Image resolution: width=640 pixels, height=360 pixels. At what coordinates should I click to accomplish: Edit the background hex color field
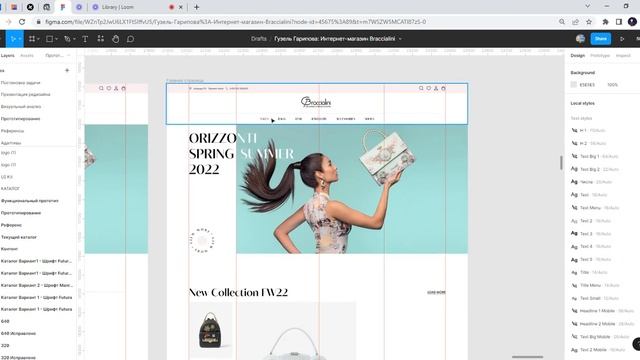click(x=587, y=84)
